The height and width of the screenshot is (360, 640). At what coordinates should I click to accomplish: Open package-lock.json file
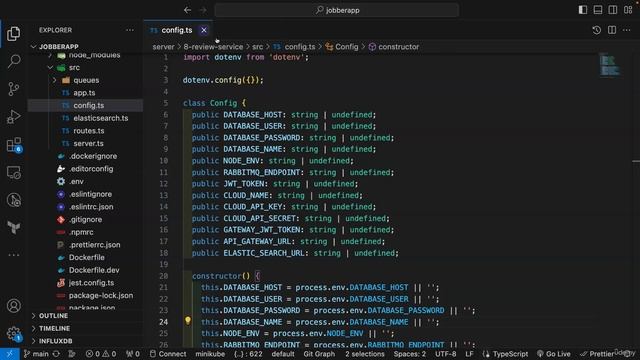[x=101, y=295]
